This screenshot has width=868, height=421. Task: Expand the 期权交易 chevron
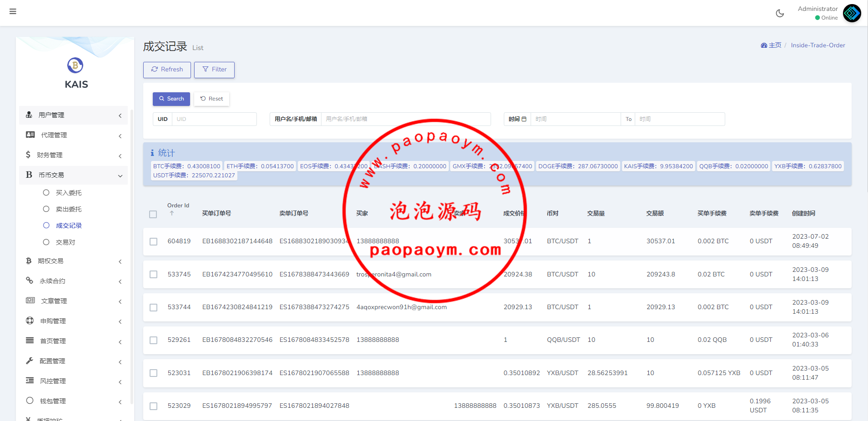click(x=120, y=261)
